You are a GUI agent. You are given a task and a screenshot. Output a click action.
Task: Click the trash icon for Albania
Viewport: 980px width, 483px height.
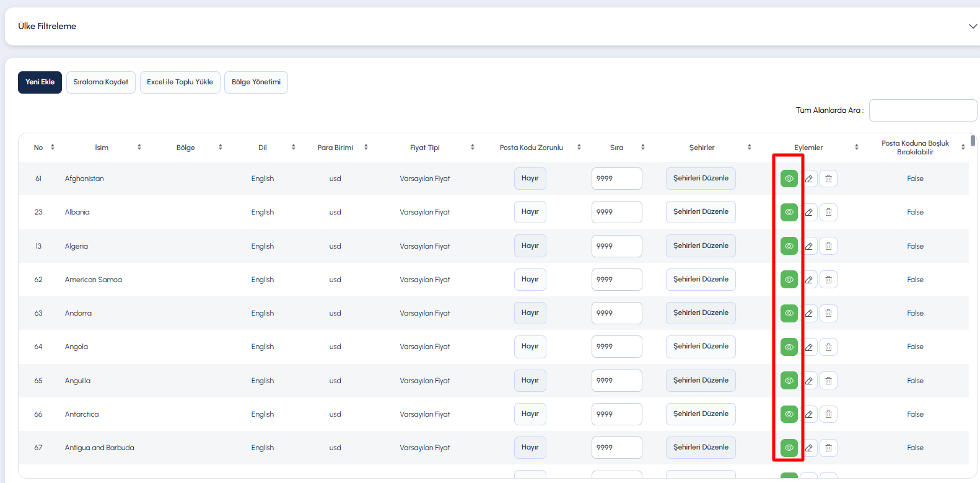(829, 212)
